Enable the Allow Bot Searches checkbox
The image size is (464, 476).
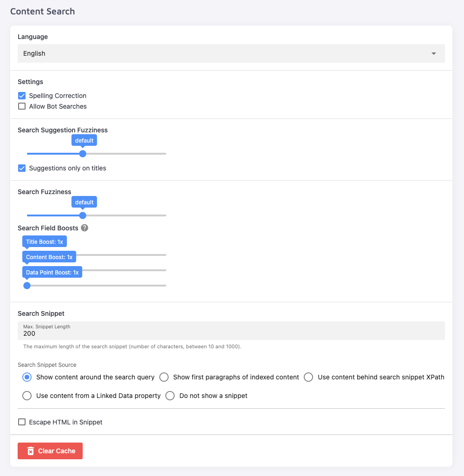tap(22, 106)
